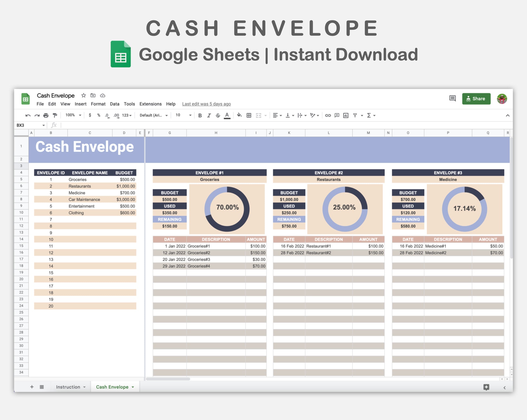This screenshot has height=420, width=527.
Task: Open the zoom 100% dropdown
Action: tap(73, 115)
